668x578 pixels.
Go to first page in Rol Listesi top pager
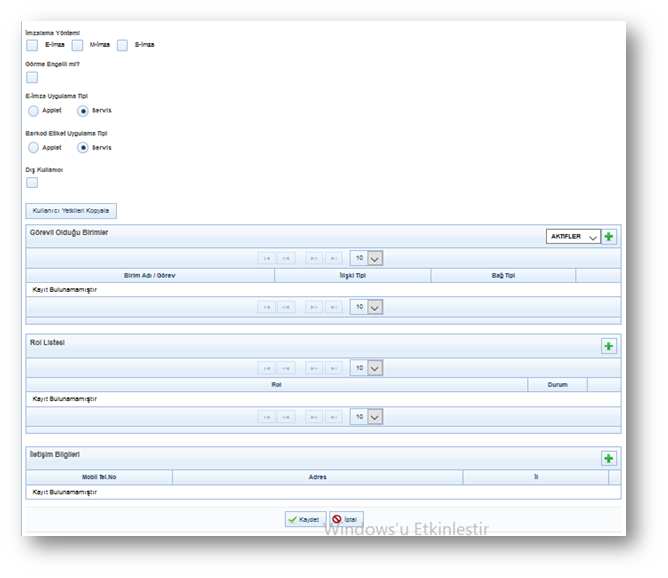266,368
